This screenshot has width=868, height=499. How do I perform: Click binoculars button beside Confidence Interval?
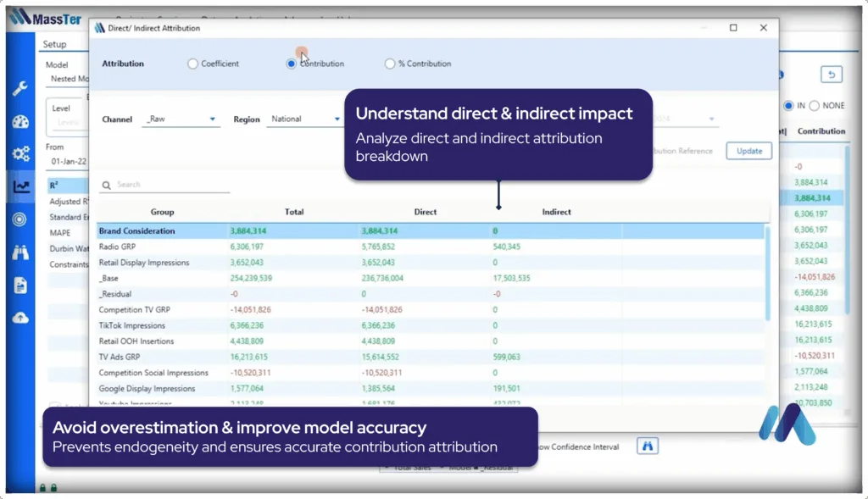647,446
